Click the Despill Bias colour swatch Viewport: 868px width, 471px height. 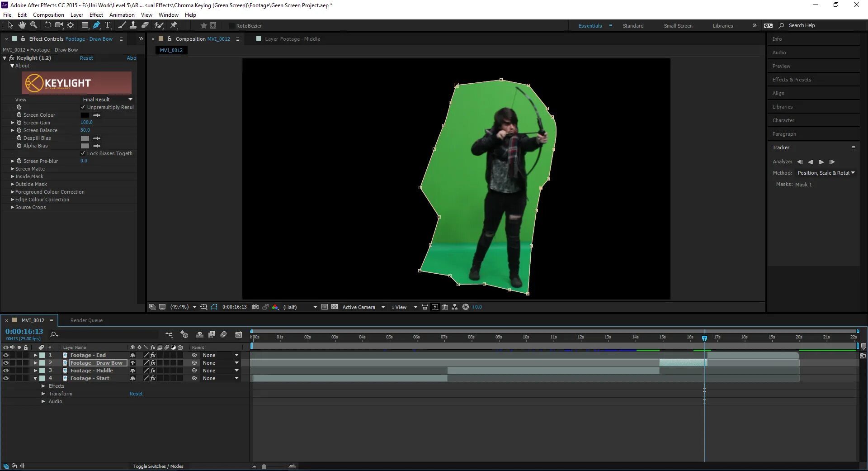85,138
